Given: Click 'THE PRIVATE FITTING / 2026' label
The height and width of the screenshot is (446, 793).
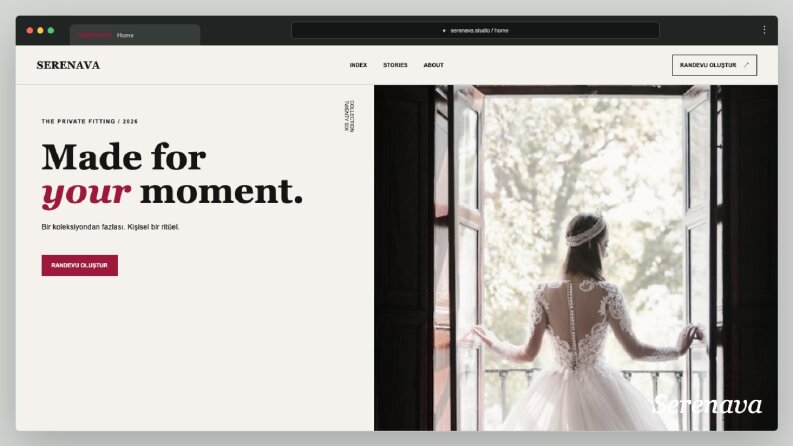Looking at the screenshot, I should (x=90, y=121).
